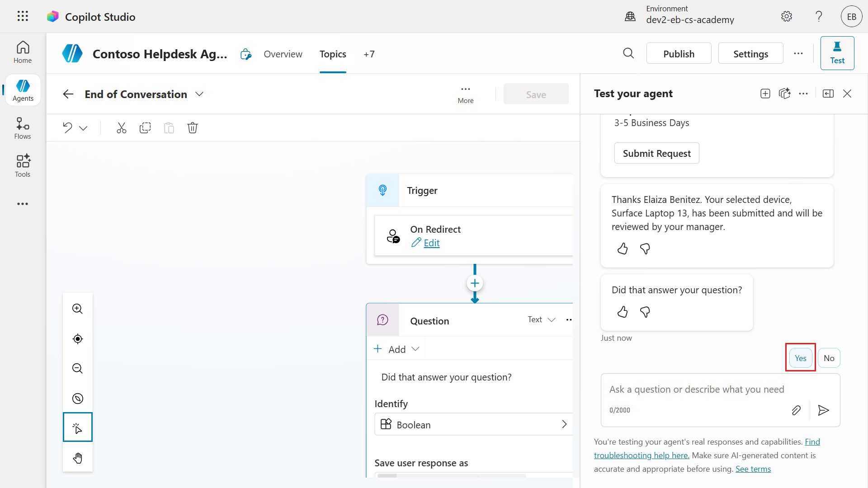
Task: Choose the 'Yes' quick reply option
Action: (x=800, y=358)
